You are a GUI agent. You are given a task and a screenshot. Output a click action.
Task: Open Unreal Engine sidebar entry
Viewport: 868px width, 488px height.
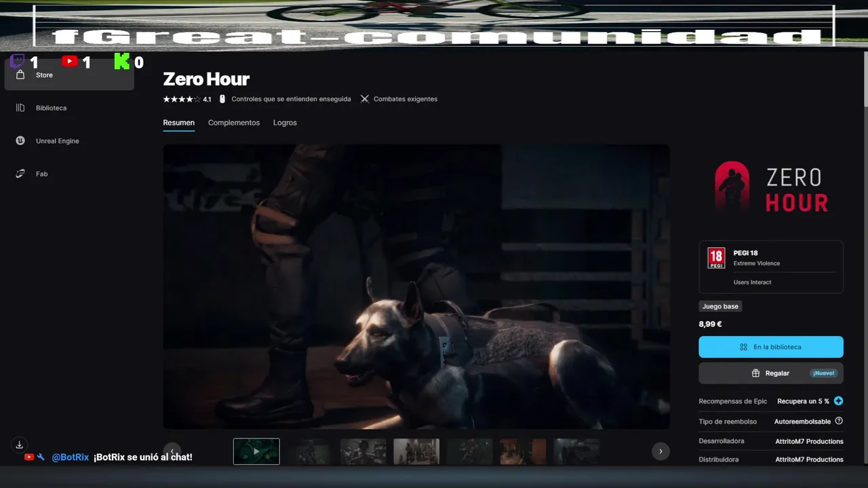tap(69, 141)
